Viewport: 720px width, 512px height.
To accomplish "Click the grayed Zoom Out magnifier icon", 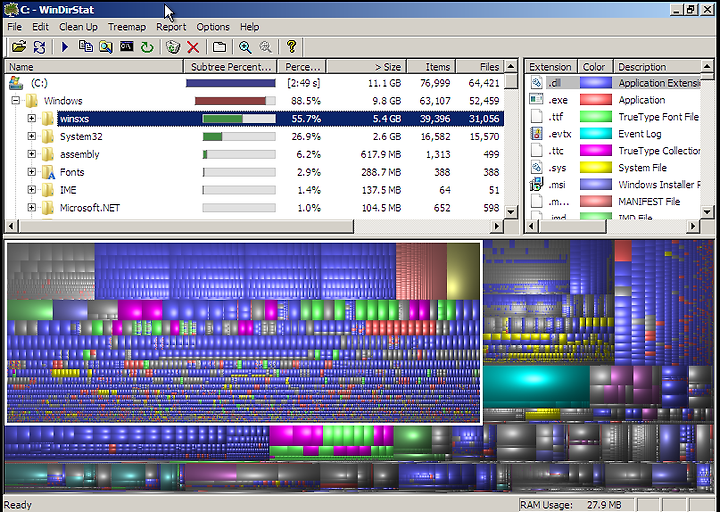I will tap(265, 47).
